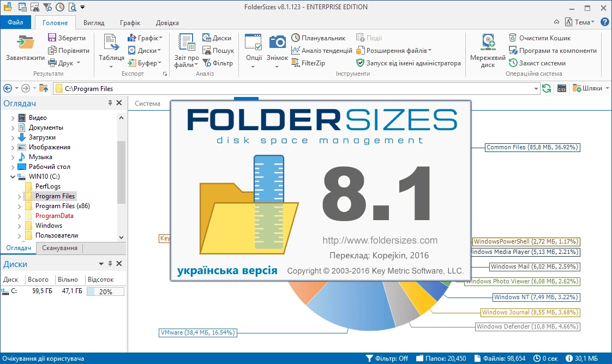Open Експорт group dialog launcher
The image size is (612, 364).
[x=165, y=74]
